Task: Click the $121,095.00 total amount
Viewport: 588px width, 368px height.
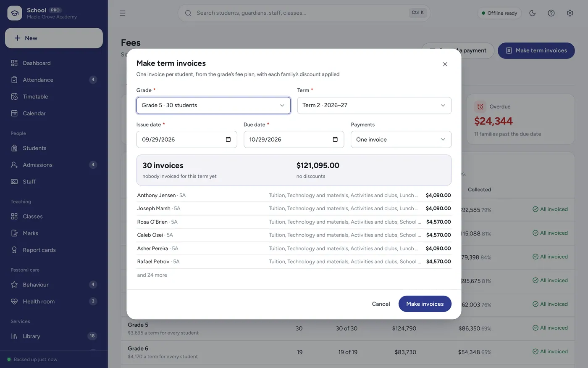Action: point(318,166)
